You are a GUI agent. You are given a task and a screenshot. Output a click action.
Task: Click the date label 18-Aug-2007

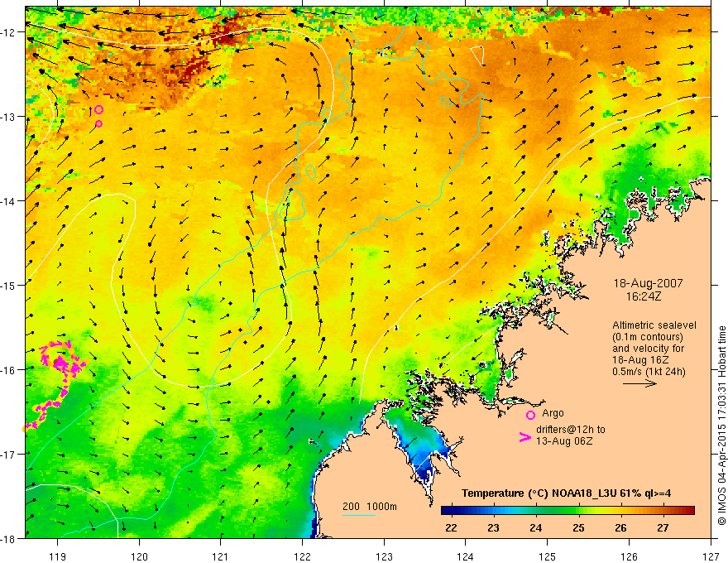tap(648, 283)
